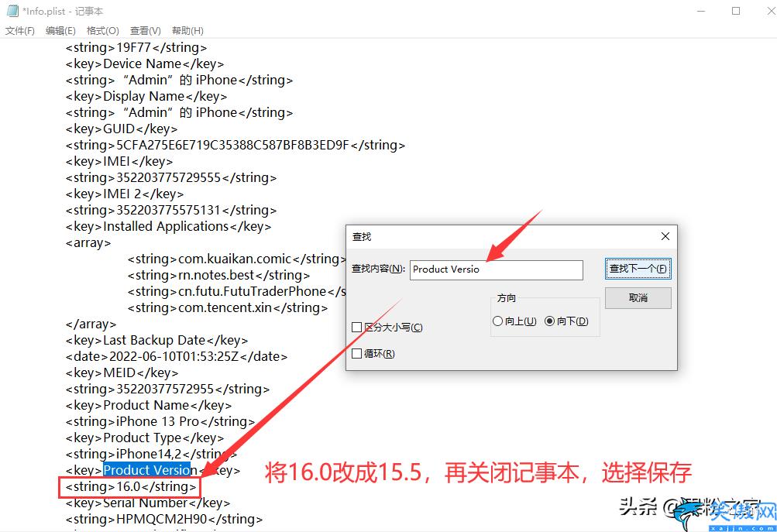Click the 19F77 string line

click(136, 47)
